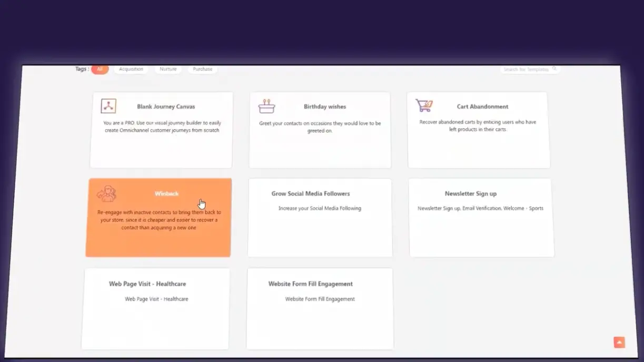644x362 pixels.
Task: Open the Website Form Fill Engagement template
Action: [310, 284]
